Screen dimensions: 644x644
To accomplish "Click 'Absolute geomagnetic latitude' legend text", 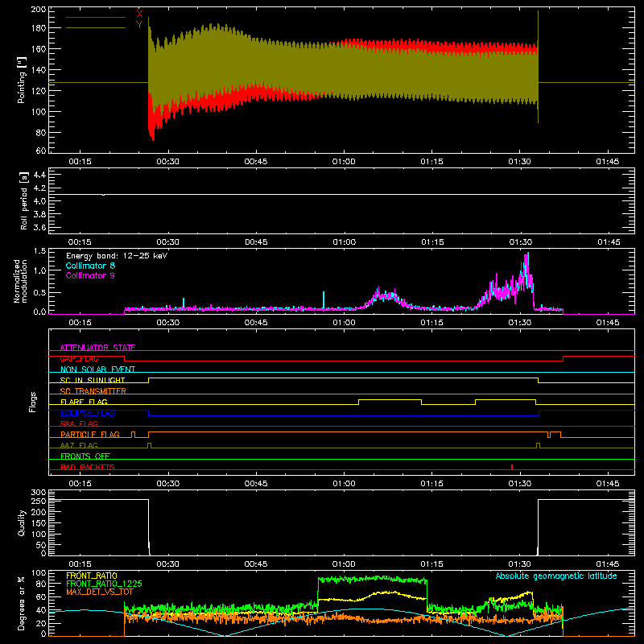I will click(x=556, y=576).
